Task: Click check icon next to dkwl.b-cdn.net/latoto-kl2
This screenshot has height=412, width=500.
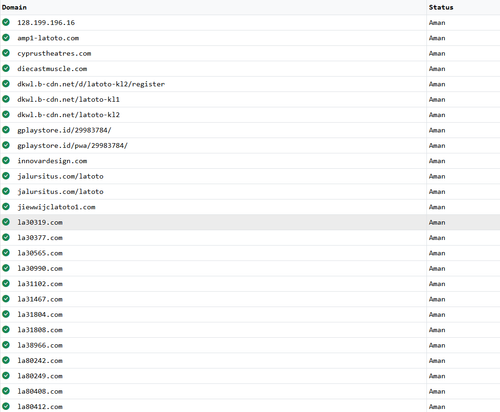Action: pos(6,114)
